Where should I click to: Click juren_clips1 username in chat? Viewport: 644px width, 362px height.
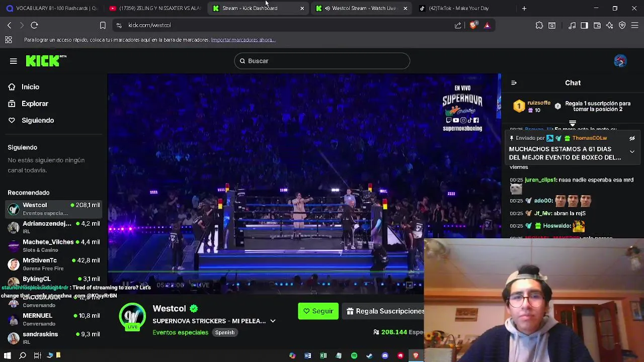coord(540,180)
